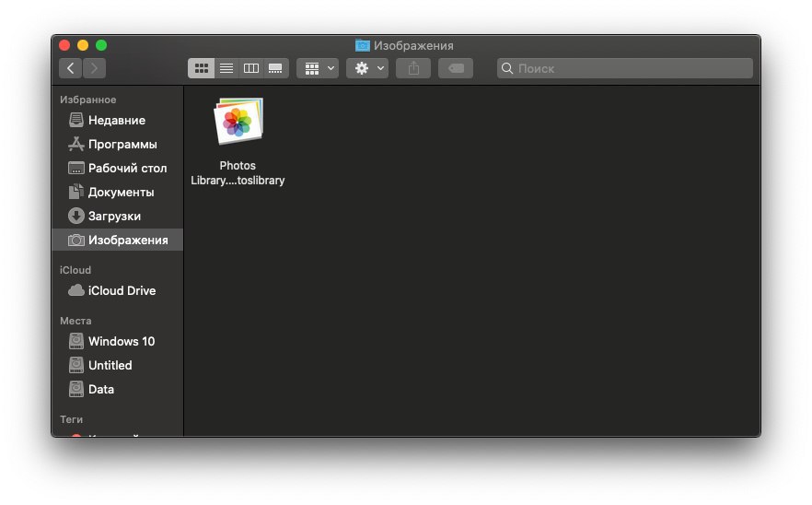Image resolution: width=812 pixels, height=505 pixels.
Task: Click the Изображения window title text
Action: coord(413,46)
